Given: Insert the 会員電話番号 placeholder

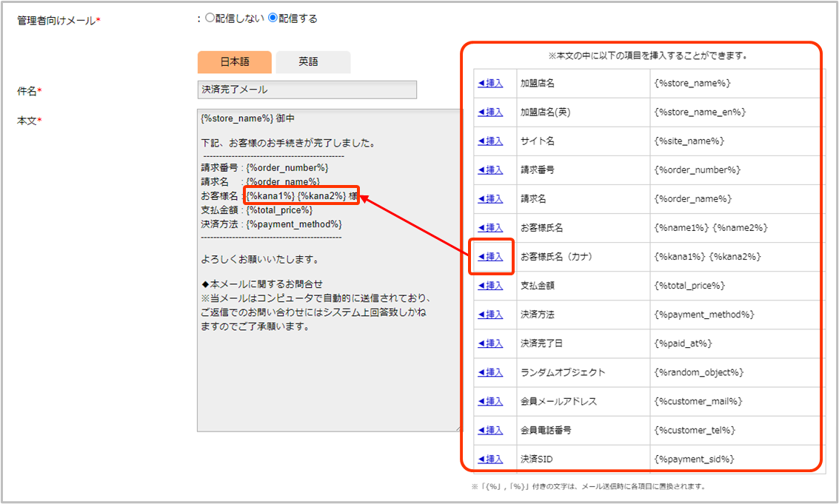Looking at the screenshot, I should click(x=490, y=430).
